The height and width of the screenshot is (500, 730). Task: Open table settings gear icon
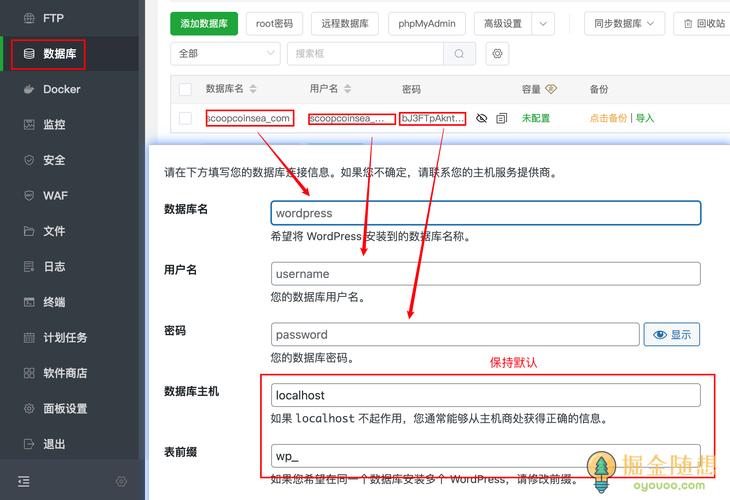click(x=497, y=54)
